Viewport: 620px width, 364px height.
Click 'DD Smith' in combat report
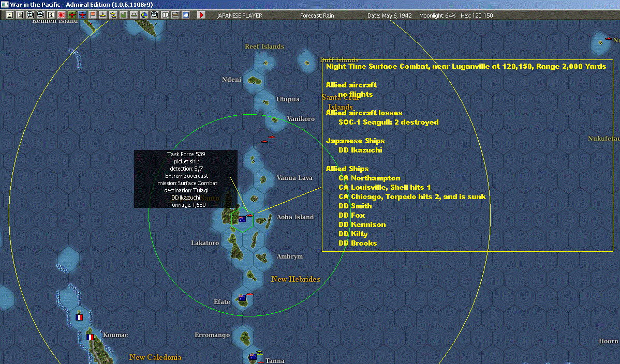tap(355, 206)
